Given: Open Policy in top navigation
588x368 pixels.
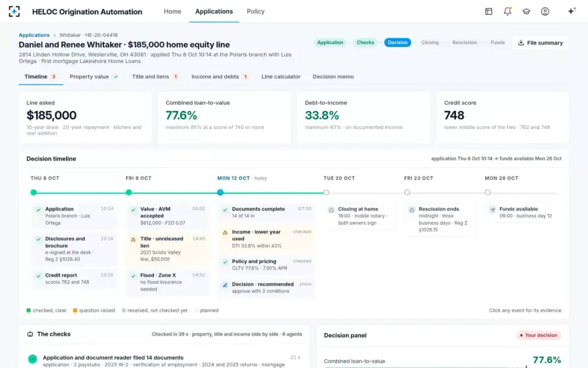Looking at the screenshot, I should (256, 11).
